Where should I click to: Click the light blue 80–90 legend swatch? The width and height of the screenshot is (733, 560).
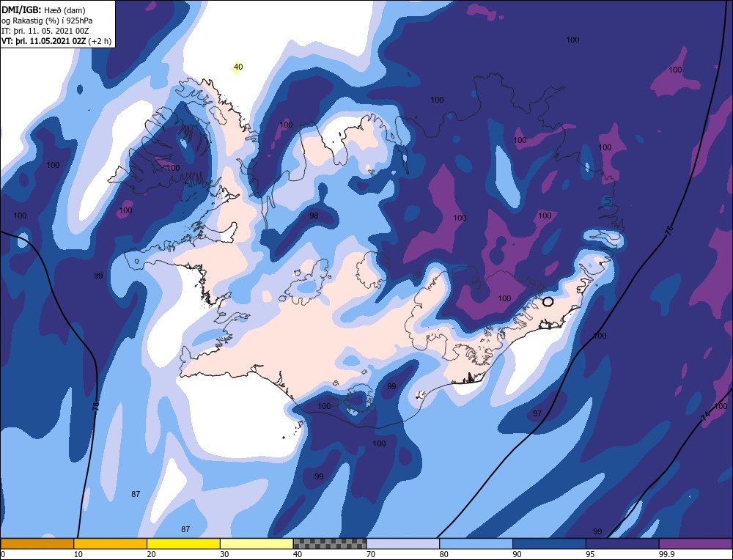coord(476,544)
